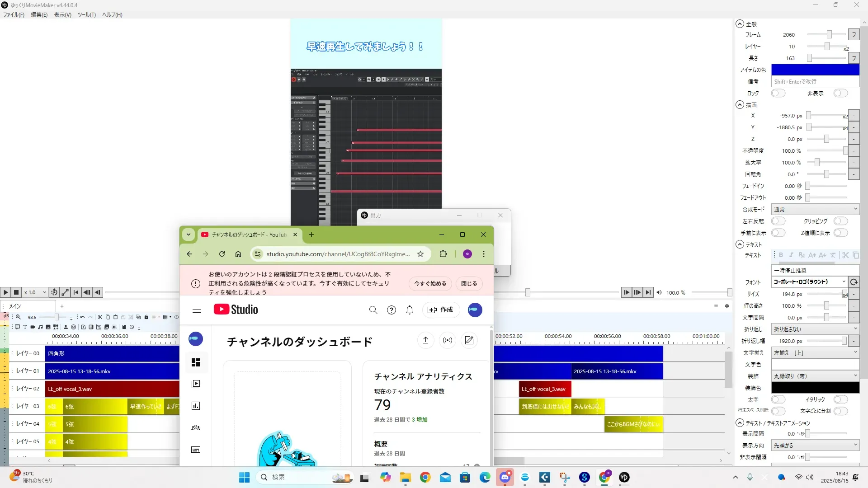The height and width of the screenshot is (488, 868).
Task: Toggle the ロック switch
Action: (x=778, y=93)
